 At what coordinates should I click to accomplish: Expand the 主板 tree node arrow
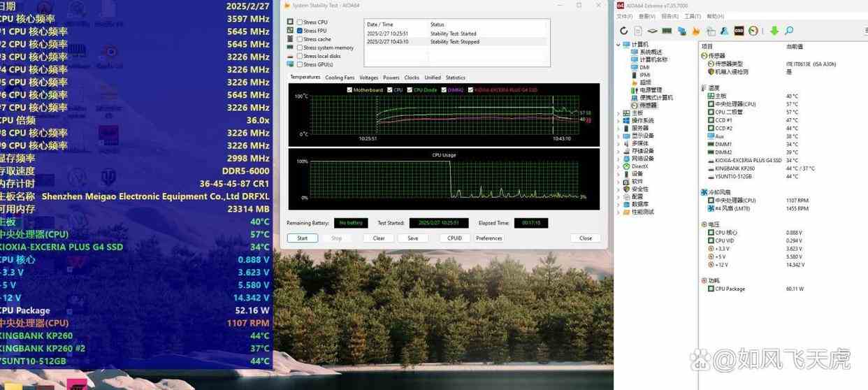(x=619, y=113)
